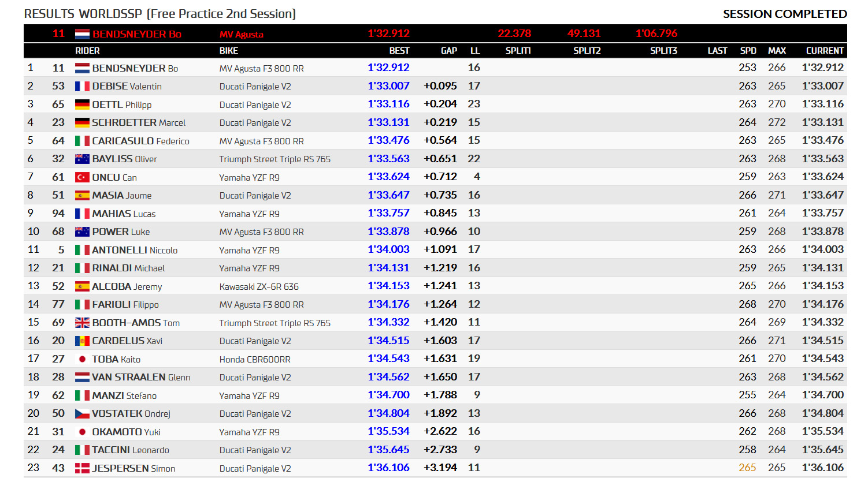Viewport: 868px width, 478px height.
Task: Click the 1'32.912 best lap in the red banner
Action: coord(388,33)
